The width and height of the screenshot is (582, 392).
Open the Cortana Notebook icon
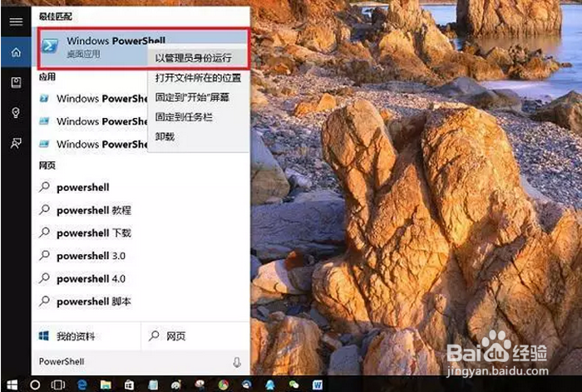click(16, 83)
